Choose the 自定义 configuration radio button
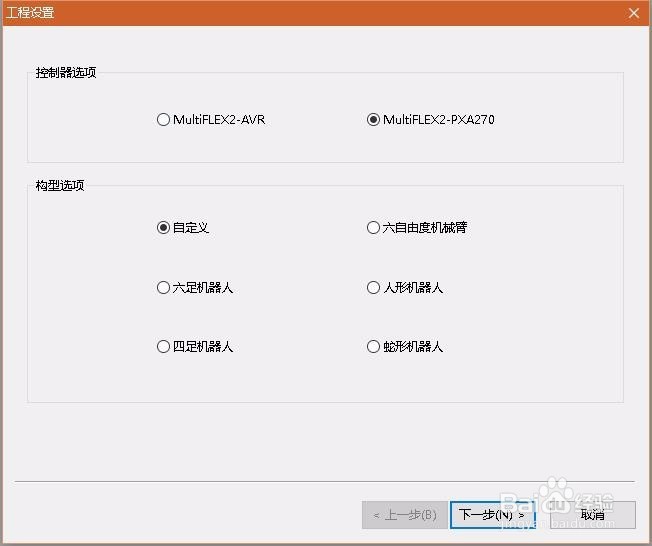Screen dimensions: 652x546 pyautogui.click(x=183, y=227)
